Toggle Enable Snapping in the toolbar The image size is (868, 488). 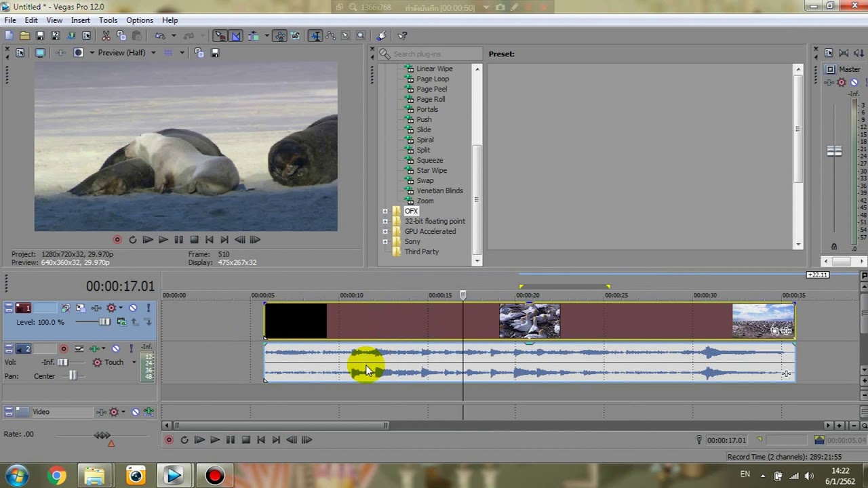pos(220,36)
